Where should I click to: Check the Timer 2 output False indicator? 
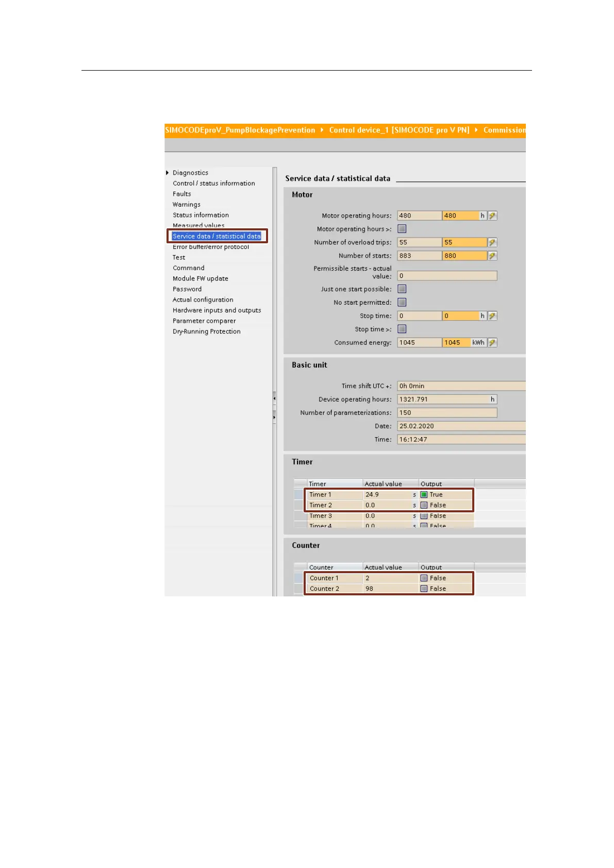424,505
